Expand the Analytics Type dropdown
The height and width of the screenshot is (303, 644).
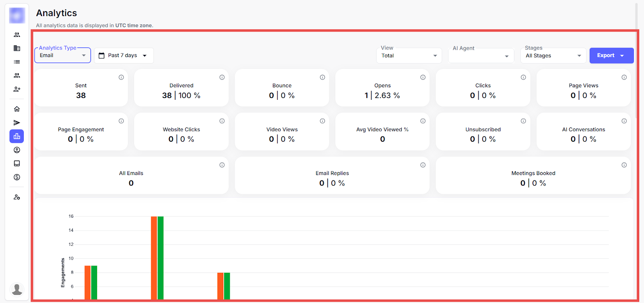click(63, 56)
